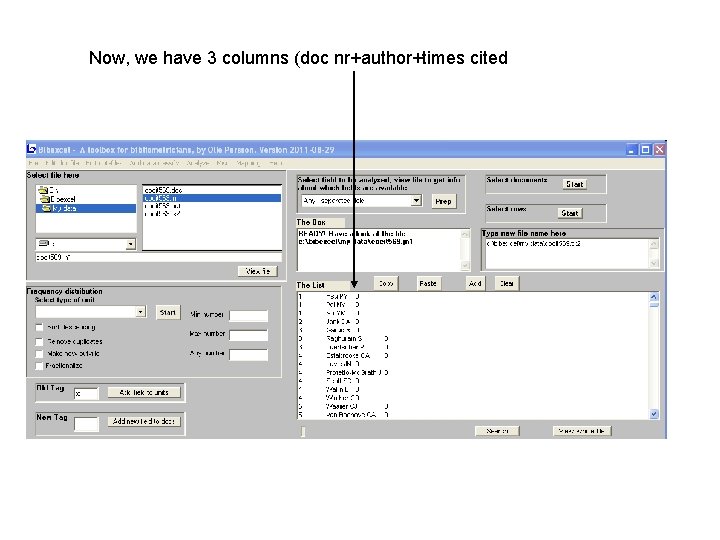Click Start next to Select rows

click(x=570, y=213)
